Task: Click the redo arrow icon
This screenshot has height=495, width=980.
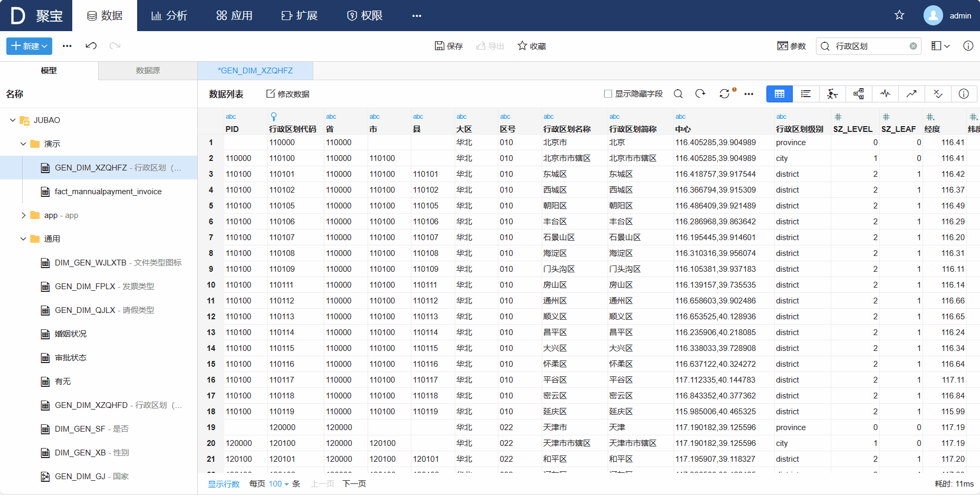Action: 115,46
